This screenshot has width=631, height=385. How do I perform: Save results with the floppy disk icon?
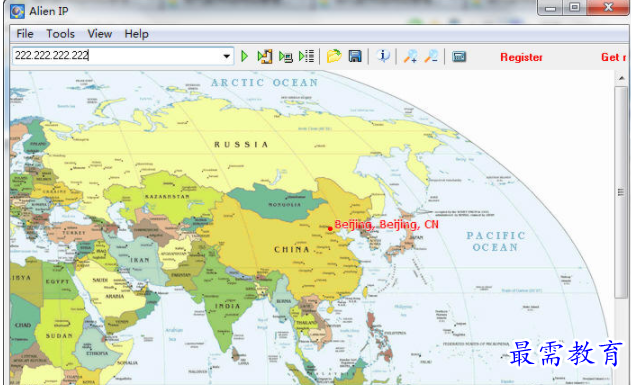[x=355, y=56]
